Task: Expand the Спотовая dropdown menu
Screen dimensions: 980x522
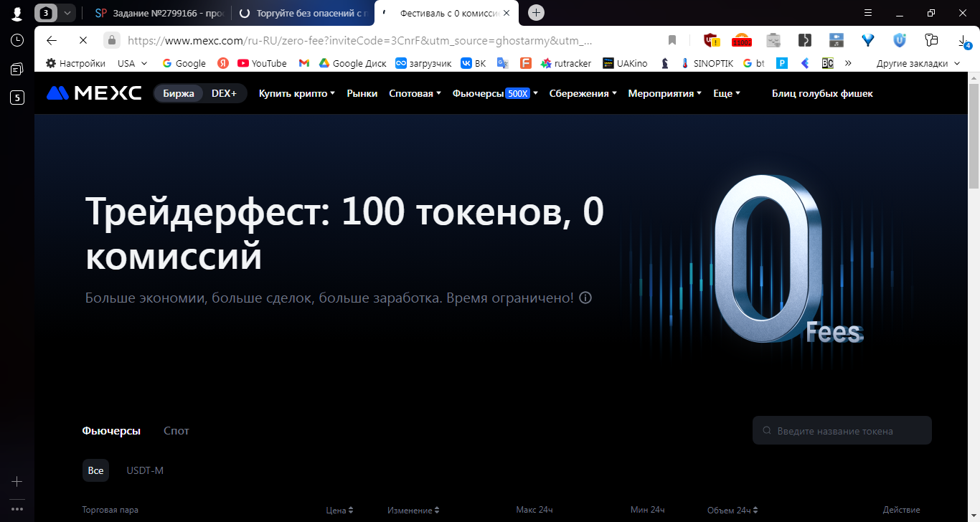Action: 415,93
